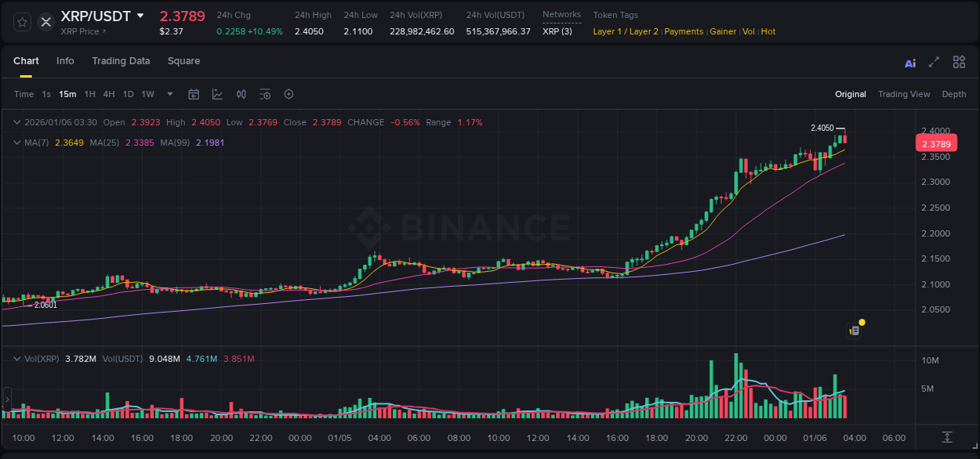This screenshot has width=980, height=459.
Task: Open candlestick style options icon
Action: tap(241, 94)
